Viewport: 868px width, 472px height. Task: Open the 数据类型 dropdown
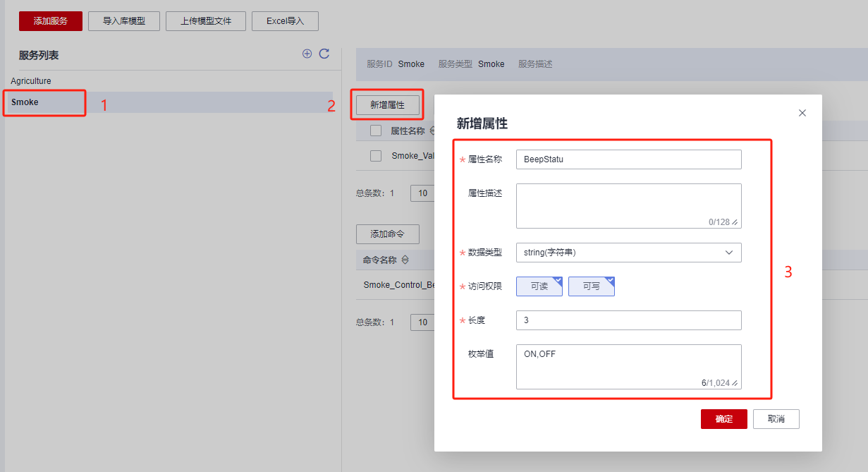pyautogui.click(x=628, y=253)
